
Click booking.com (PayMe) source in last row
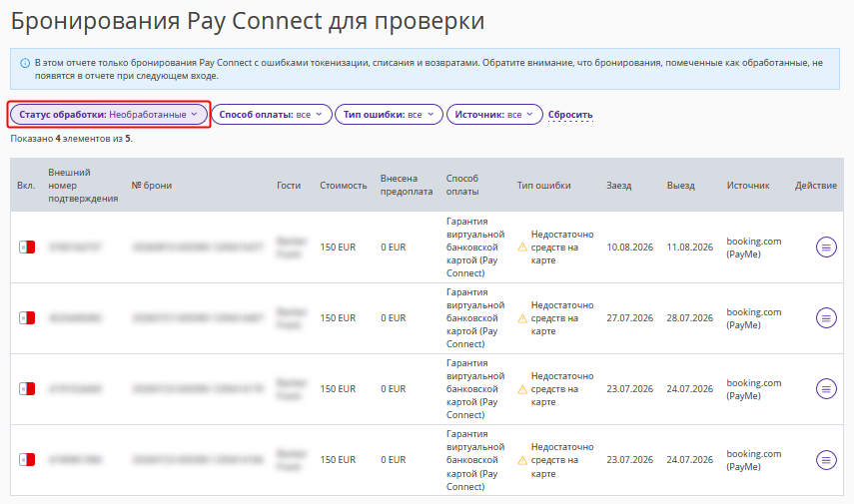[754, 460]
